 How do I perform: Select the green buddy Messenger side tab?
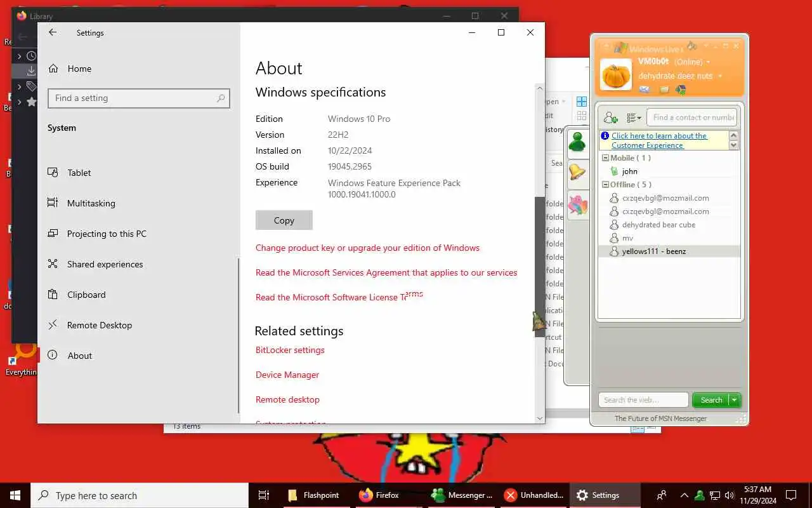577,142
